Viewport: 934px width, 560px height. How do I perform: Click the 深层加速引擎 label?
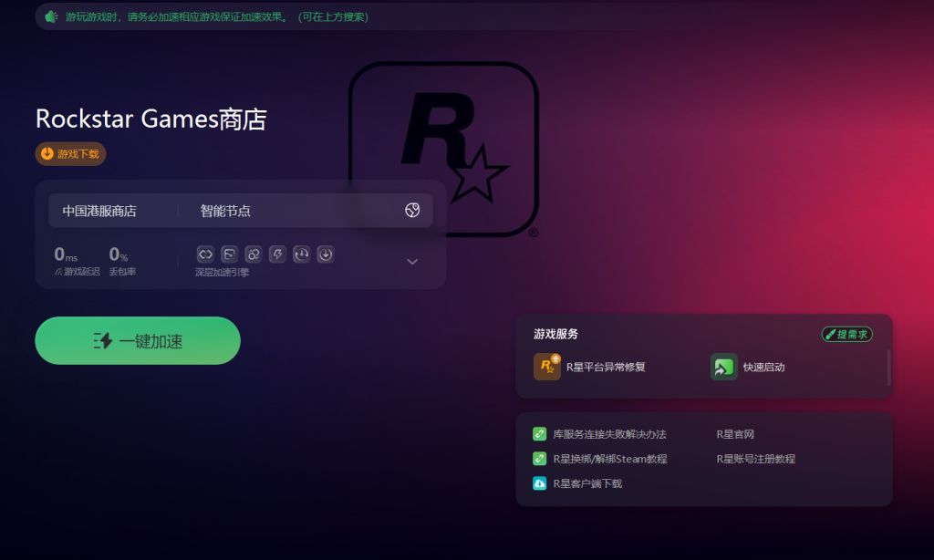click(x=223, y=273)
